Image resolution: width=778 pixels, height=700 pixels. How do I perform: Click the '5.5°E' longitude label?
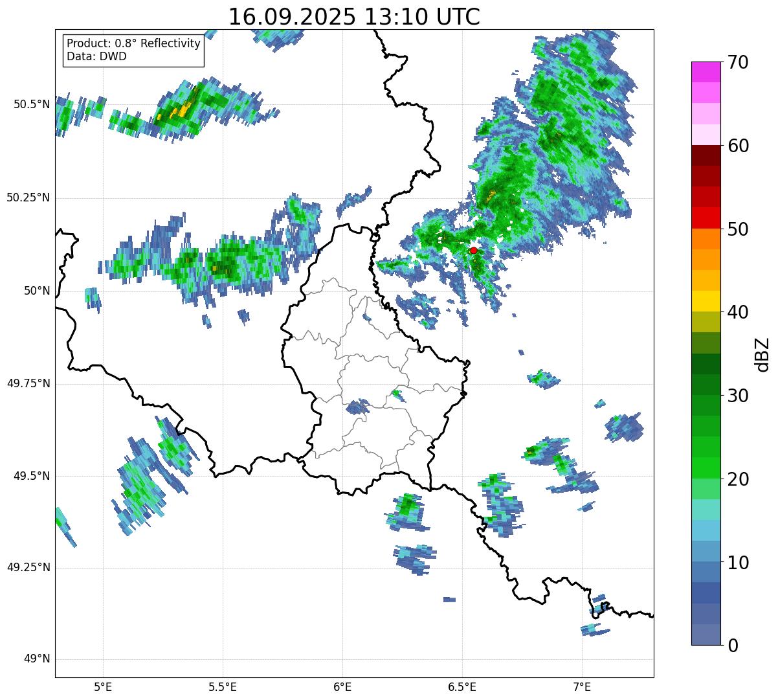pos(223,686)
